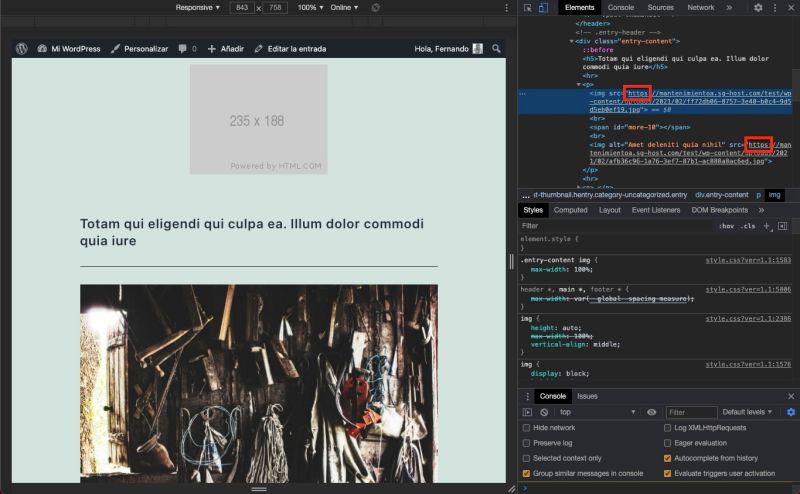Toggle the device toolbar icon

543,8
